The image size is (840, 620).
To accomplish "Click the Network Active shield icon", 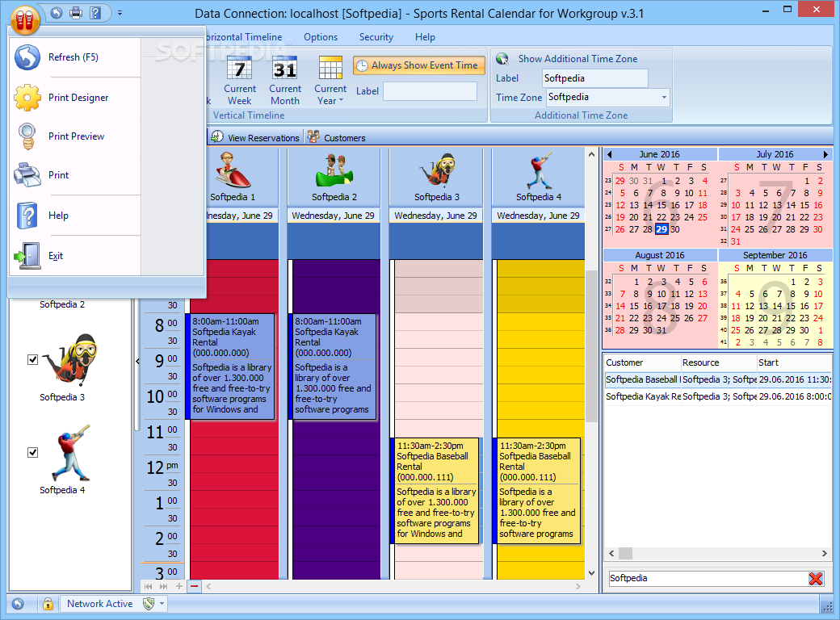I will [149, 604].
